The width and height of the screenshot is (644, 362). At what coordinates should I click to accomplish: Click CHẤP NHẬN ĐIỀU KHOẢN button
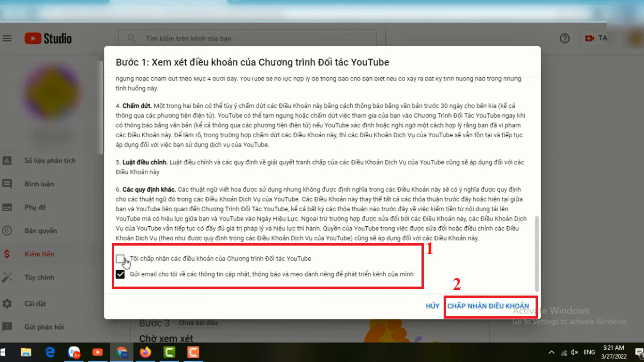pyautogui.click(x=488, y=306)
